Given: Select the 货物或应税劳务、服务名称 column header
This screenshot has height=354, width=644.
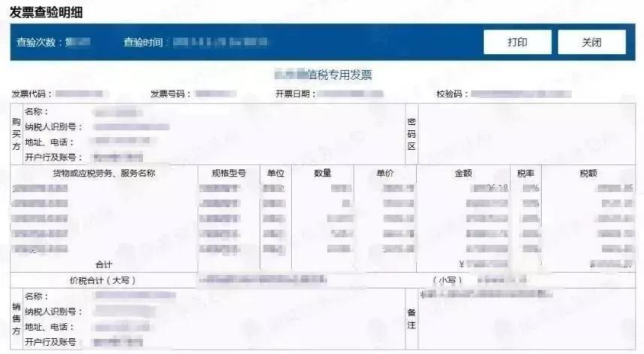Looking at the screenshot, I should (x=104, y=172).
